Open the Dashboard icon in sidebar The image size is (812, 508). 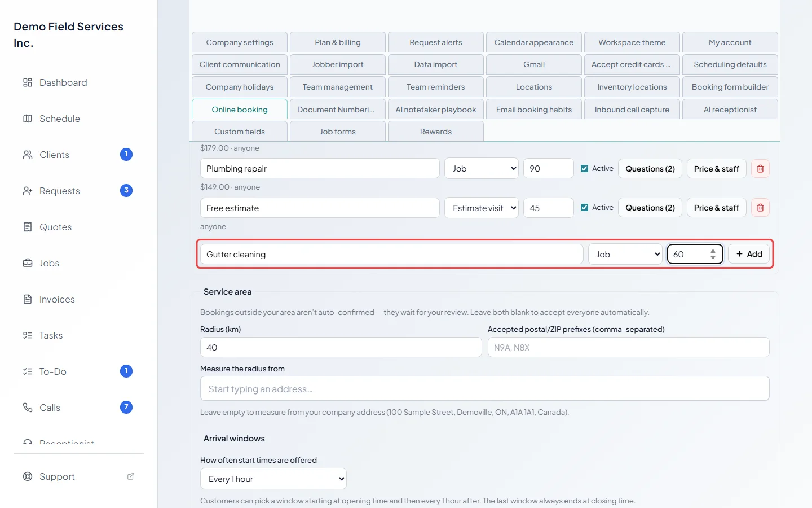pos(28,82)
